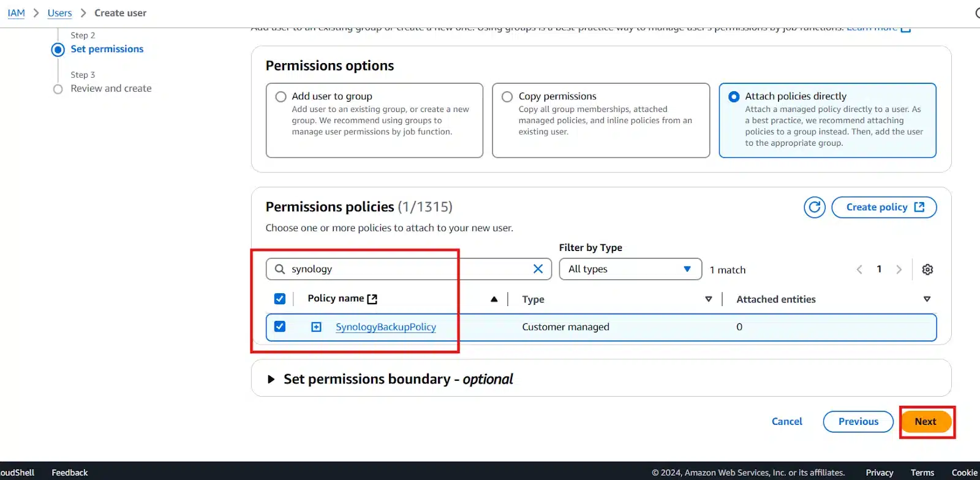This screenshot has width=980, height=480.
Task: Click the refresh policies icon
Action: pyautogui.click(x=814, y=208)
